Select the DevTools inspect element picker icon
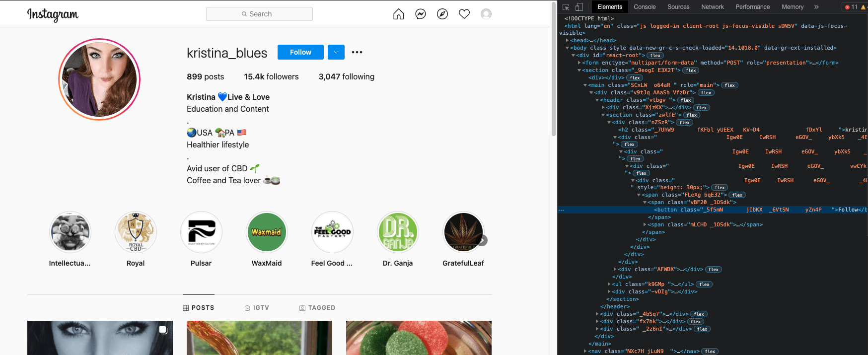 click(566, 7)
